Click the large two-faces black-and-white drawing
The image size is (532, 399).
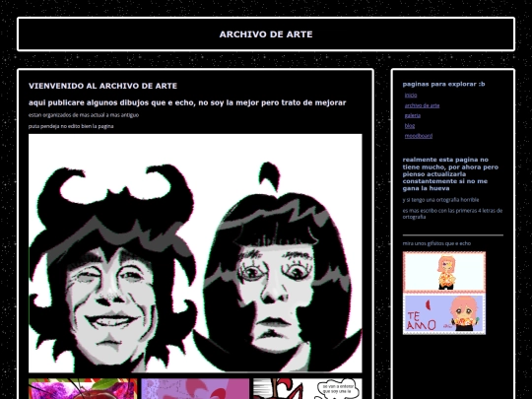point(195,253)
